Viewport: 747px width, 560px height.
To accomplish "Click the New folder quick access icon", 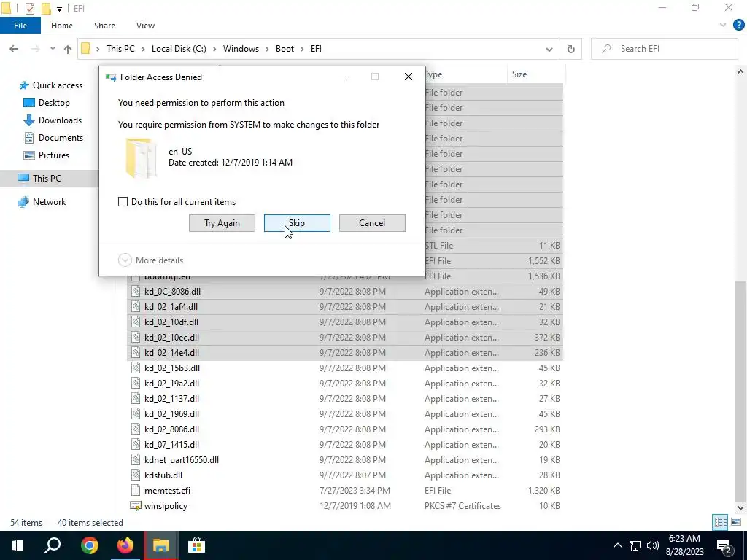I will (46, 8).
